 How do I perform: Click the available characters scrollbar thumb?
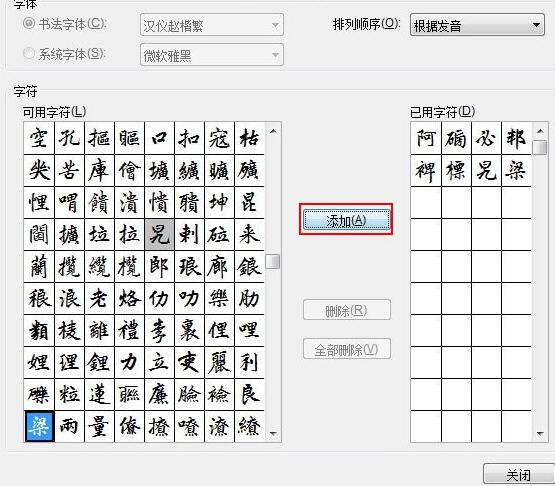(273, 262)
